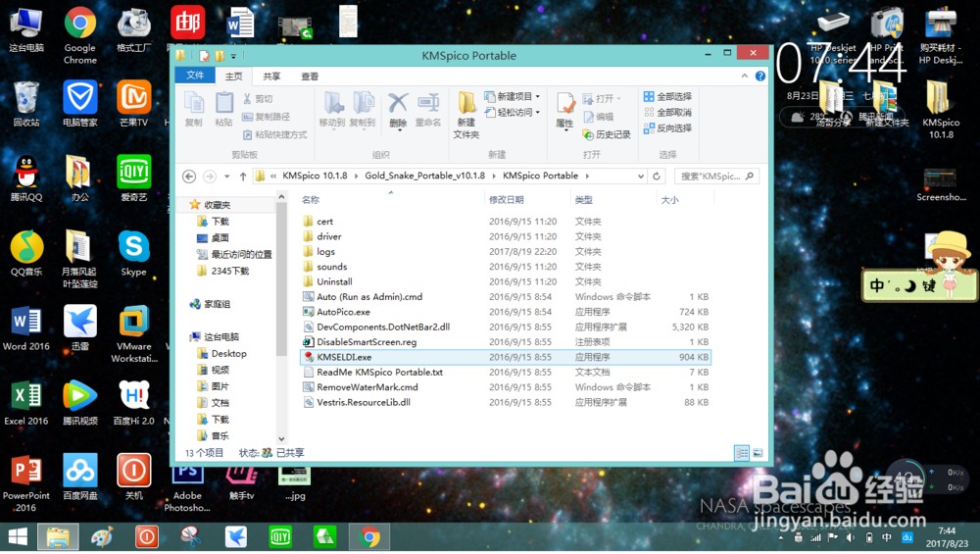Click the navigation pane scrollbar down arrow
This screenshot has width=980, height=554.
click(x=281, y=439)
